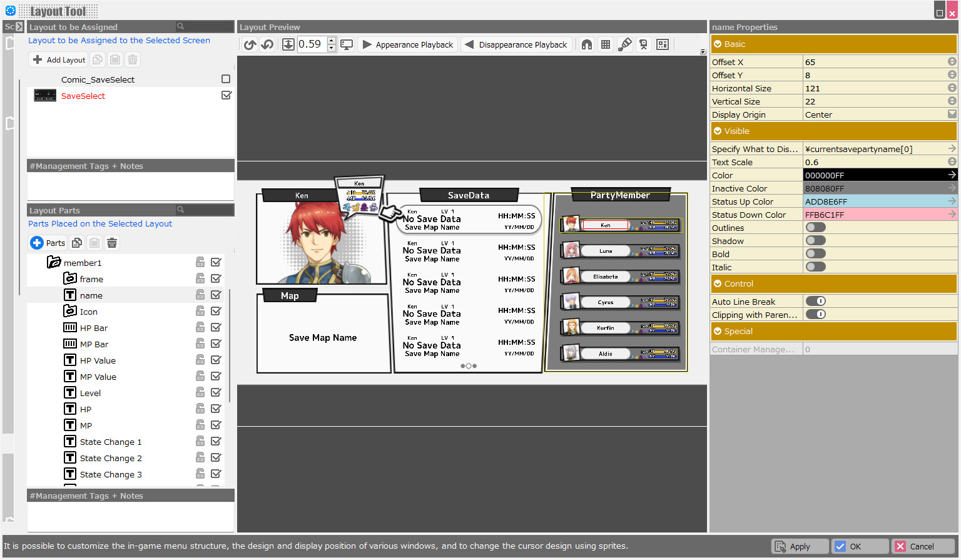Open the monitor preview display icon
Viewport: 961px width, 560px height.
[x=347, y=44]
